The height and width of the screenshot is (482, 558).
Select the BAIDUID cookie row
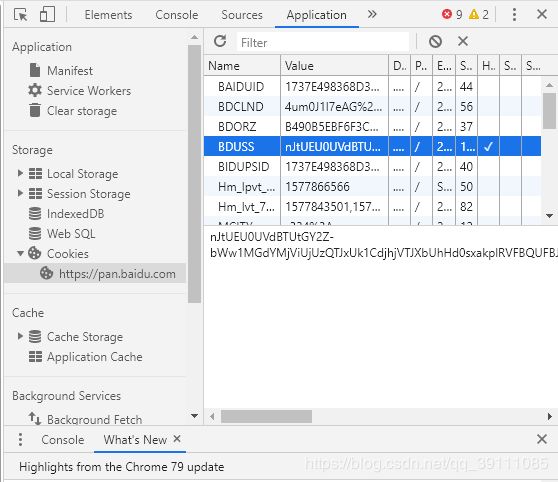(372, 86)
